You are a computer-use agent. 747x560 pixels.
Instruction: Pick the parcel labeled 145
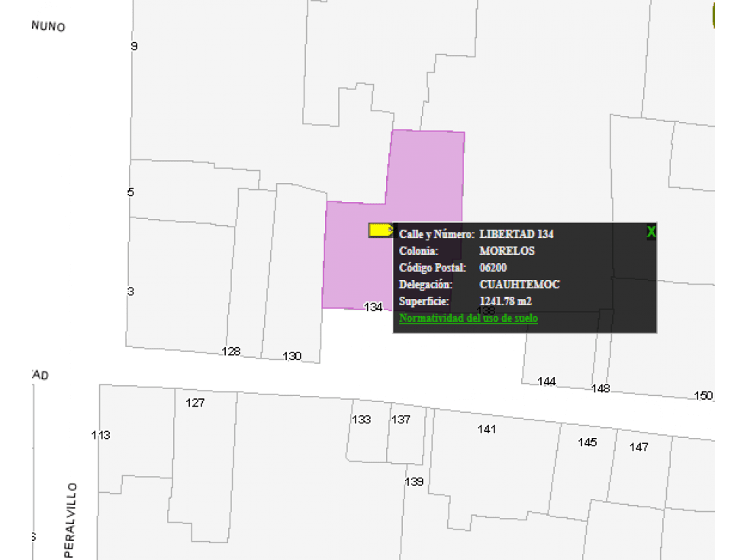[x=587, y=443]
